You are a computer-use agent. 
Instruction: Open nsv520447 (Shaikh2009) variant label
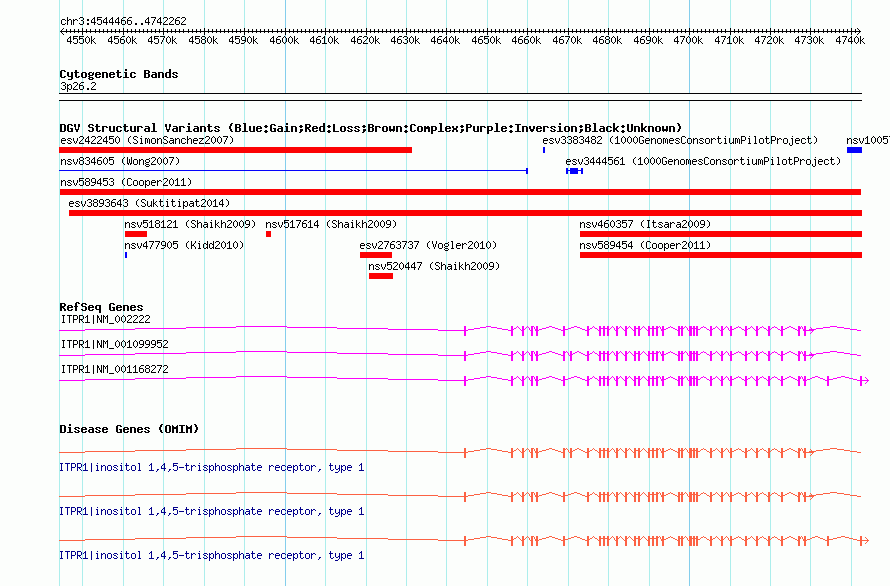point(434,266)
